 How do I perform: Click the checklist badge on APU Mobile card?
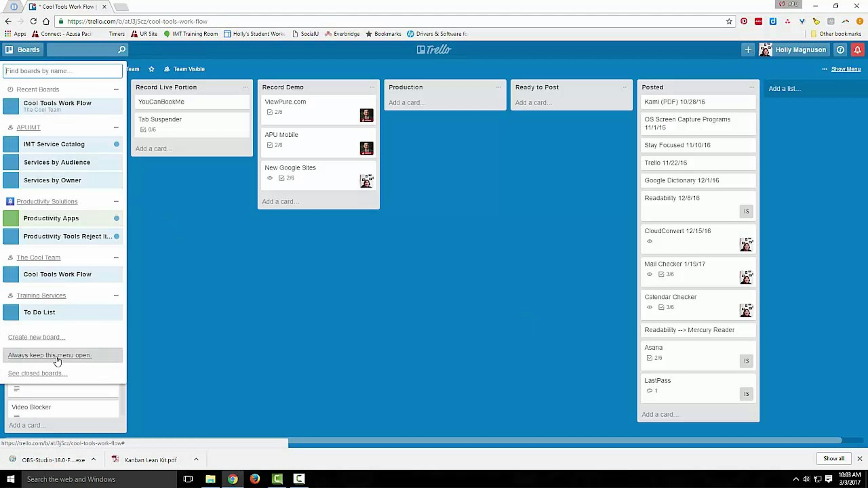274,145
